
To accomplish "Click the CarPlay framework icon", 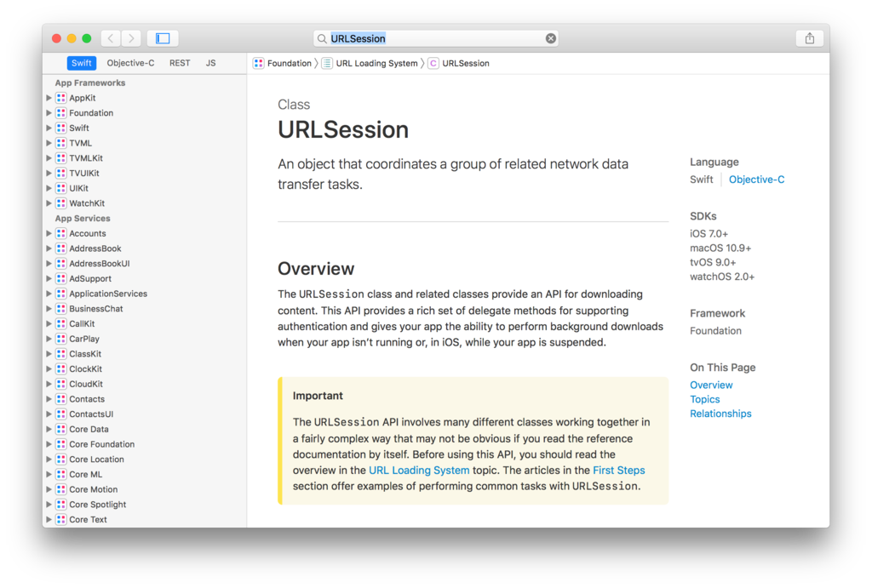I will click(x=61, y=339).
